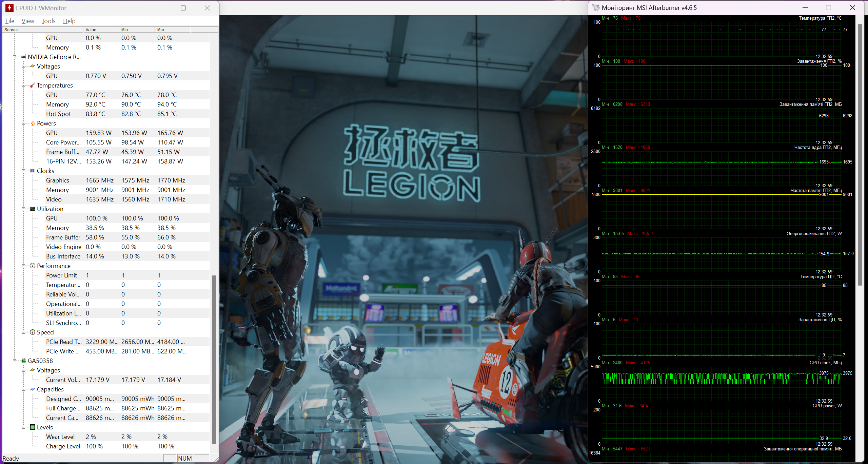The image size is (868, 464).
Task: Click the Utilization chip icon
Action: coord(33,209)
